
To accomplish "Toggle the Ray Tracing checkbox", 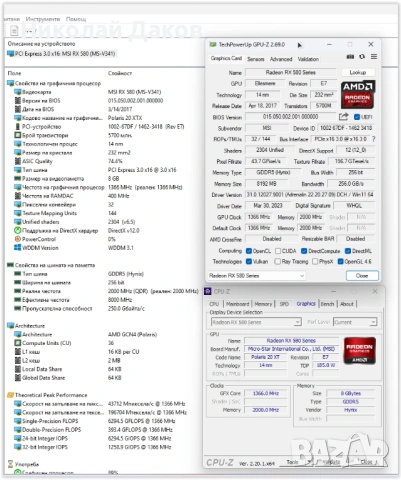I will 277,262.
